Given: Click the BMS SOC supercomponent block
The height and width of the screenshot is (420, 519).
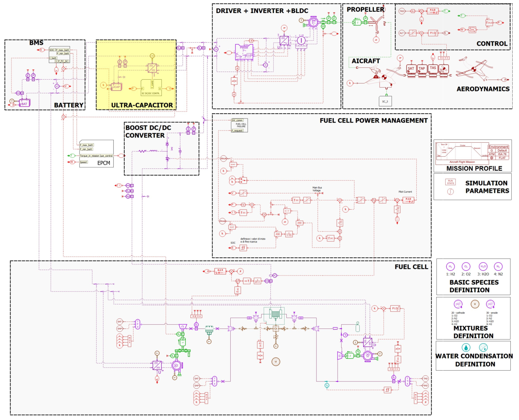Looking at the screenshot, I should pos(59,55).
